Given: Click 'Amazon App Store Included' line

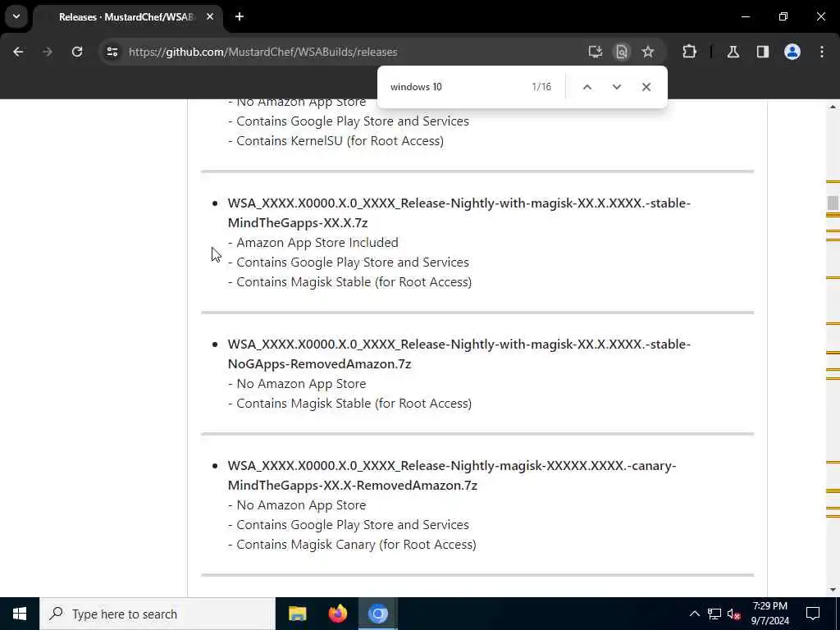Looking at the screenshot, I should click(313, 243).
